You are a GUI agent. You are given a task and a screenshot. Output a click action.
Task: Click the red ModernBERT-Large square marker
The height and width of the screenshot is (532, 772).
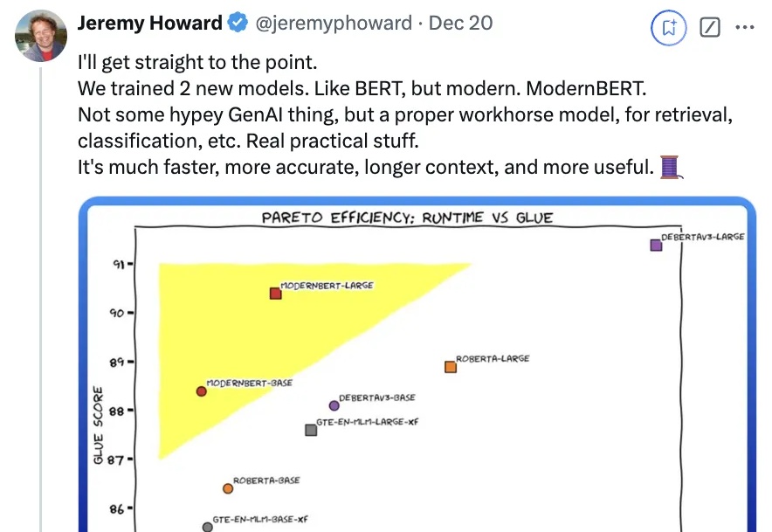click(x=275, y=294)
